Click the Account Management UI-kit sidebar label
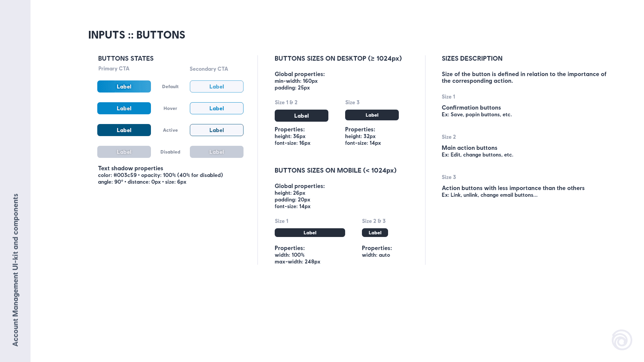The height and width of the screenshot is (362, 644). (x=15, y=269)
